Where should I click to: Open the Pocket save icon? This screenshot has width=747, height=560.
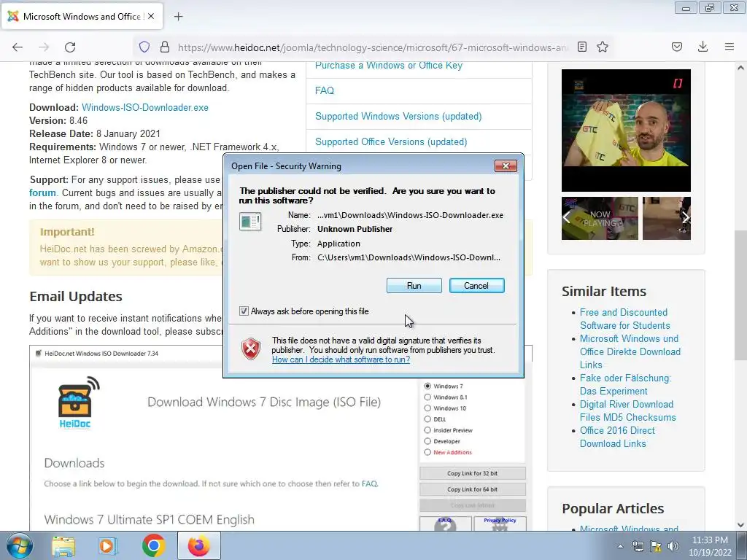click(676, 47)
